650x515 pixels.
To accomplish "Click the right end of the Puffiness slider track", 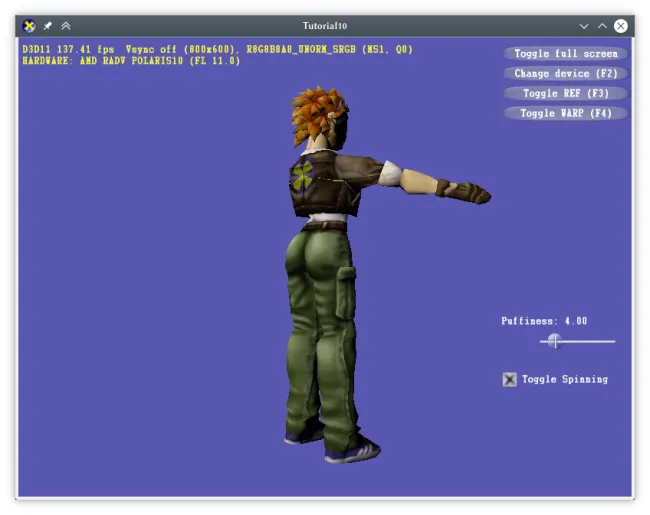I will pos(614,342).
